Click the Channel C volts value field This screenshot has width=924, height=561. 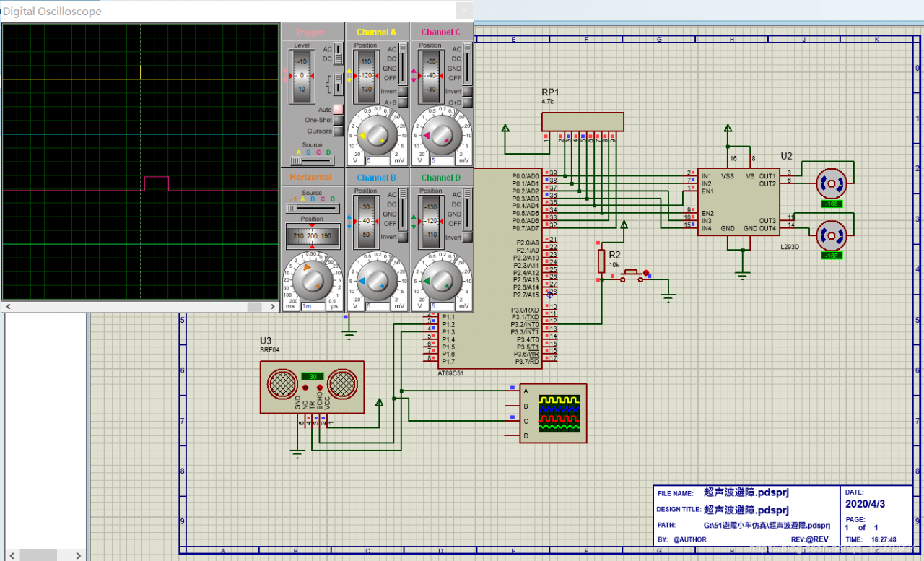pyautogui.click(x=441, y=160)
